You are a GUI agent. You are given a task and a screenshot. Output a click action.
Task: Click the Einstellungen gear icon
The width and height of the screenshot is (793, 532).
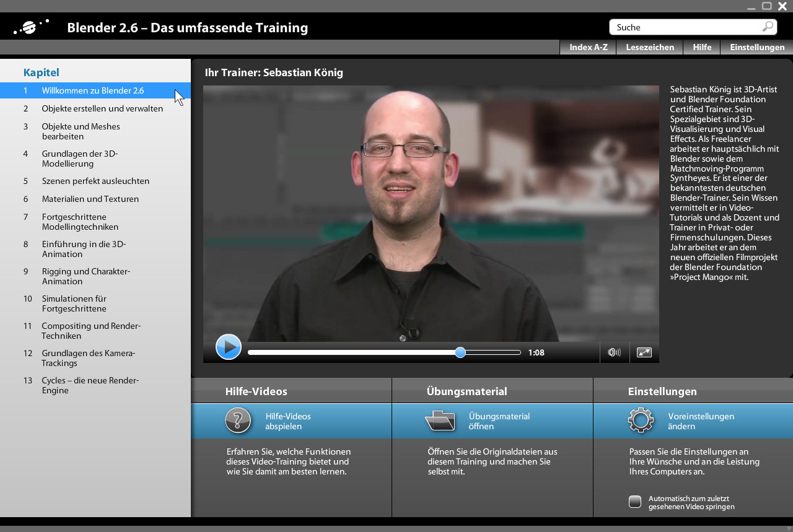pyautogui.click(x=641, y=421)
